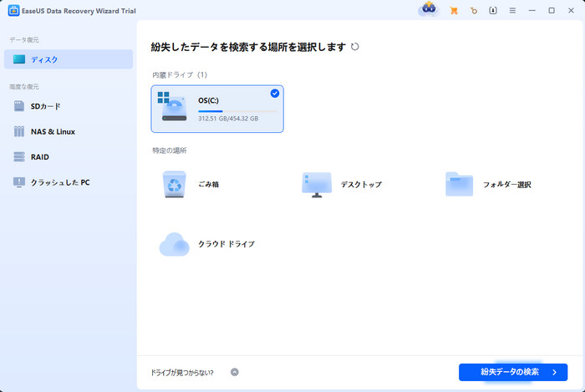Click the フォルダー選択 folder icon
585x392 pixels.
coord(460,184)
